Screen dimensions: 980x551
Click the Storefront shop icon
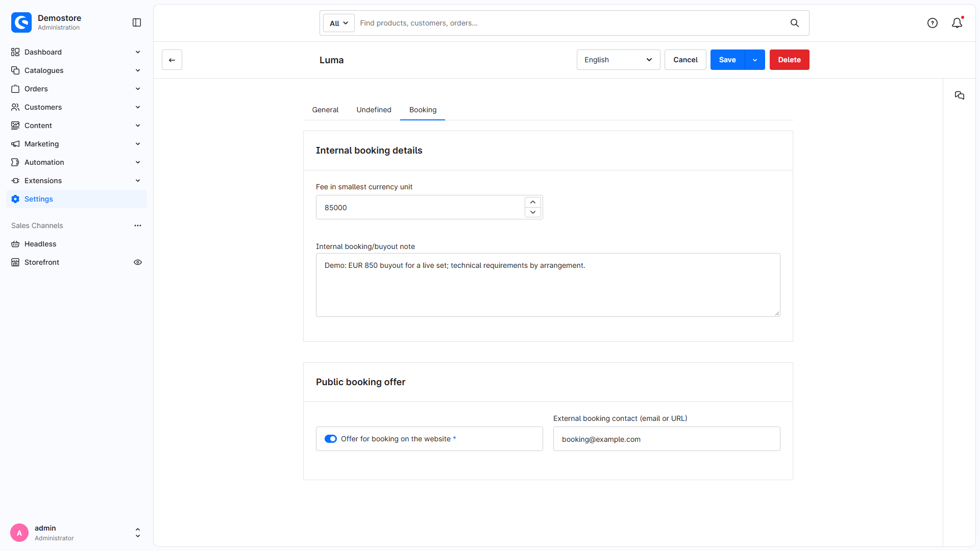click(15, 262)
